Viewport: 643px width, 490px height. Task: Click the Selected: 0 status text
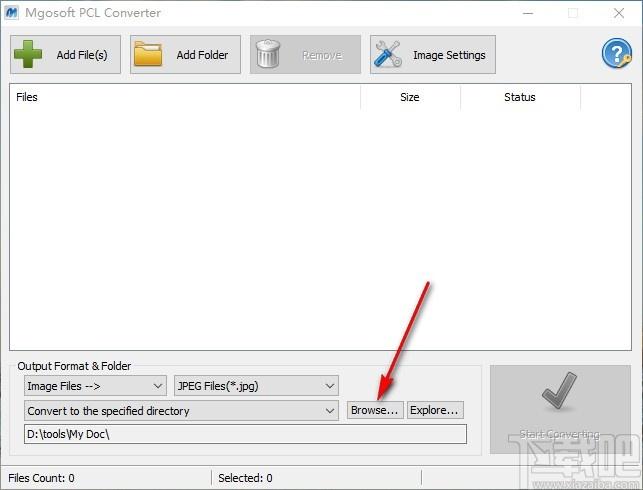click(245, 478)
